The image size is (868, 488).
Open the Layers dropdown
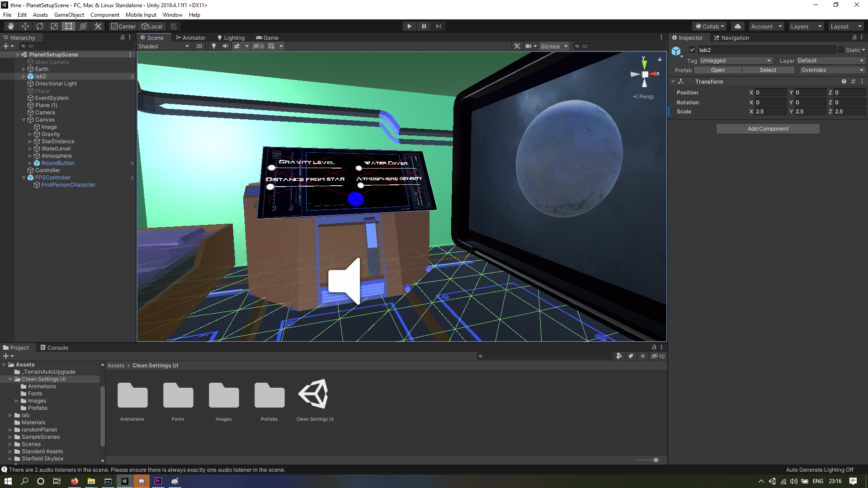click(806, 26)
